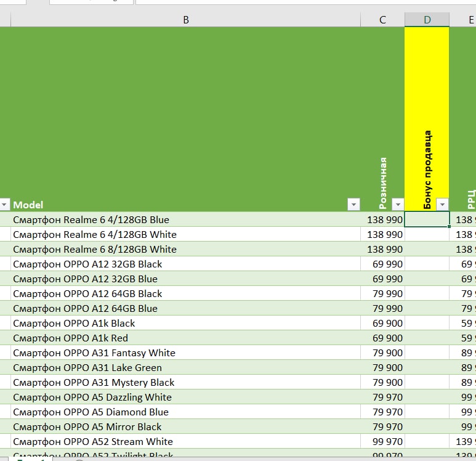Select empty bonus cell for OPPO A12 32GB Black

coord(427,264)
